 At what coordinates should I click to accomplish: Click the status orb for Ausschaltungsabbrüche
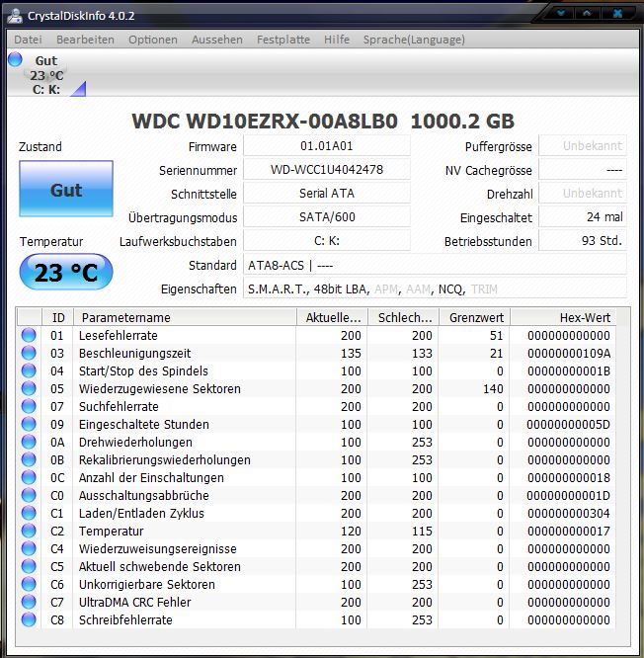29,495
